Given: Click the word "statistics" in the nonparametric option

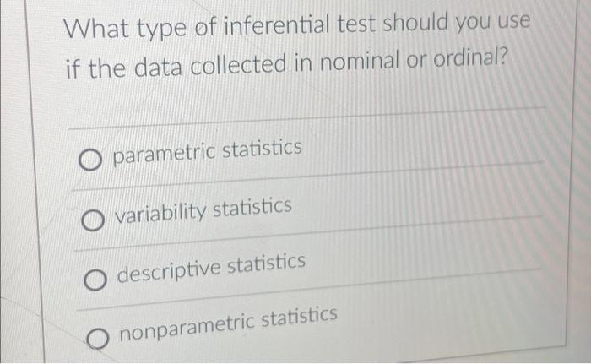Looking at the screenshot, I should [299, 318].
